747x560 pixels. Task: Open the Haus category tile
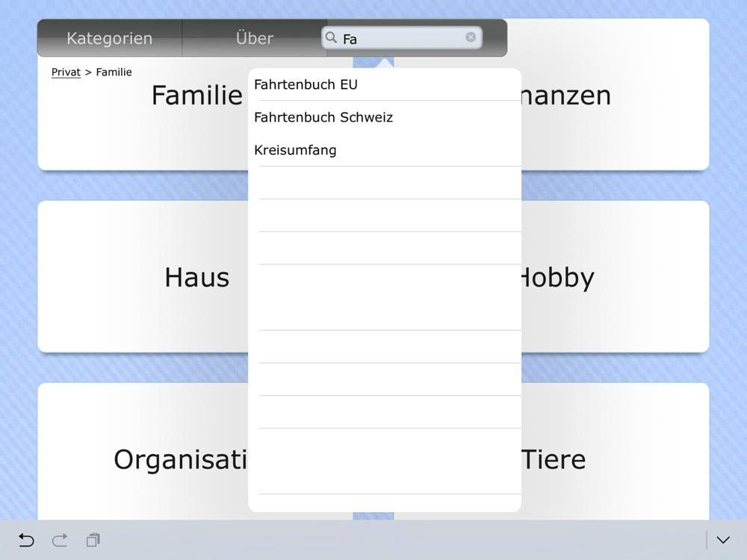[x=143, y=277]
